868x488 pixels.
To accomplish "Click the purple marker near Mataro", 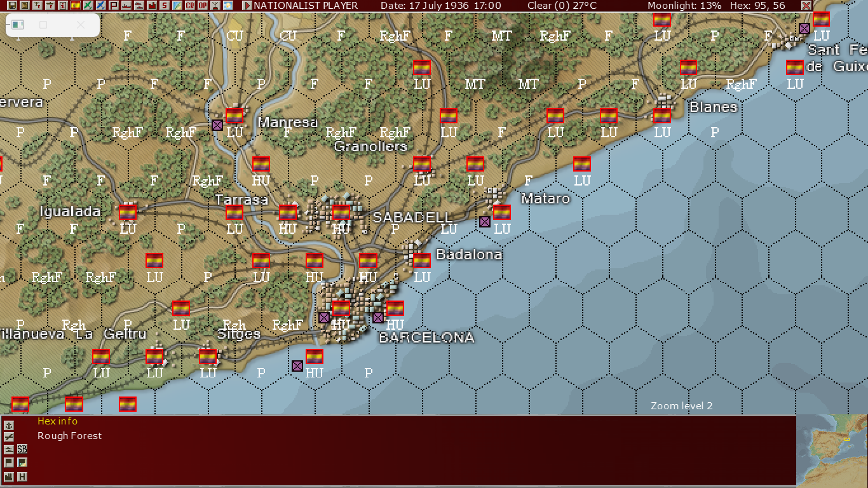I will click(x=485, y=222).
